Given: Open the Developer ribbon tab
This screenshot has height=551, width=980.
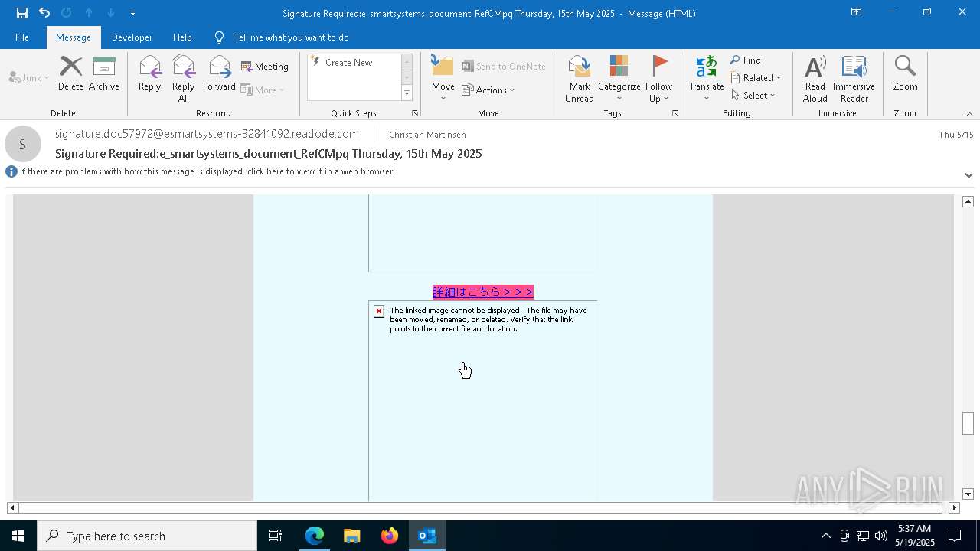Looking at the screenshot, I should (x=132, y=37).
